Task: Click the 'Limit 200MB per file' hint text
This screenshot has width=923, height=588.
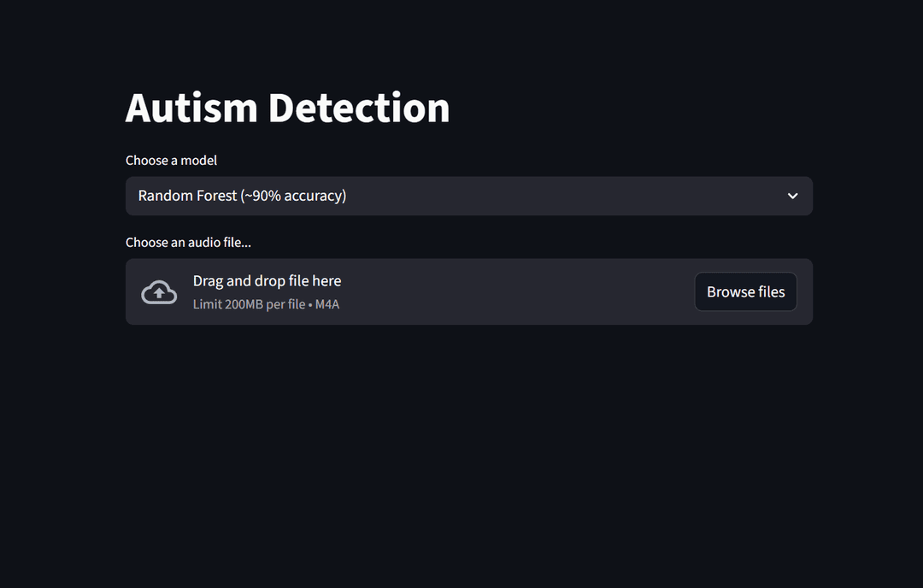Action: click(248, 304)
